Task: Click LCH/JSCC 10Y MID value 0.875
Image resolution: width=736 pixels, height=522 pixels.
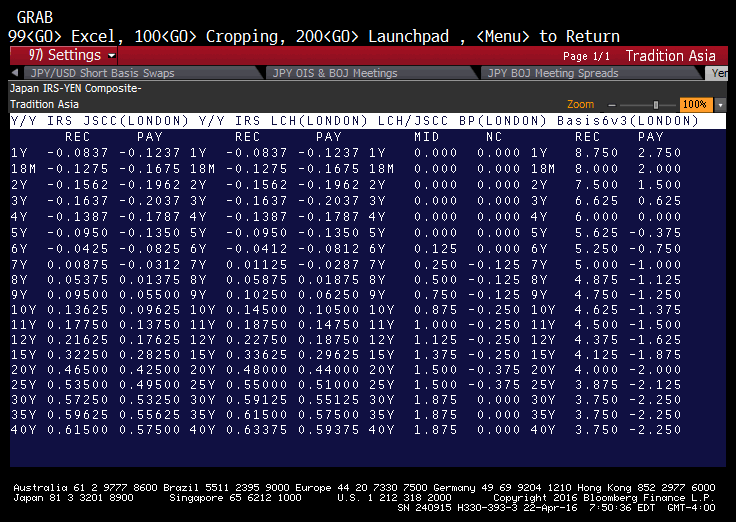Action: (435, 310)
